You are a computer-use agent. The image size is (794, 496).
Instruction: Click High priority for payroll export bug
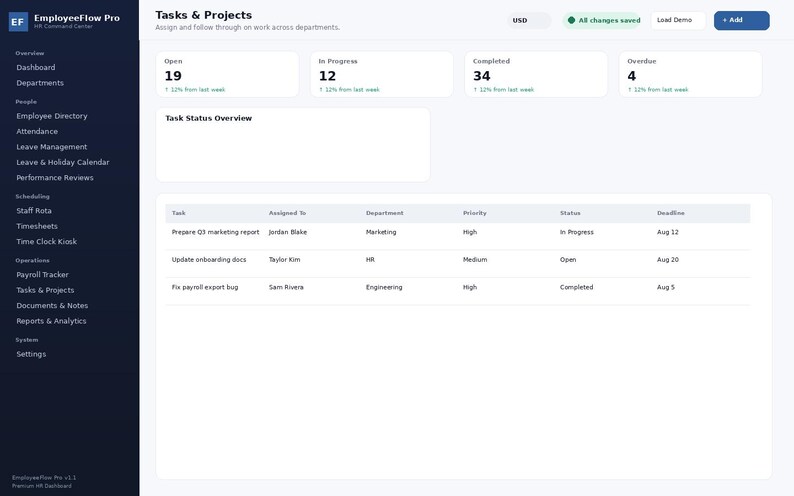[470, 287]
